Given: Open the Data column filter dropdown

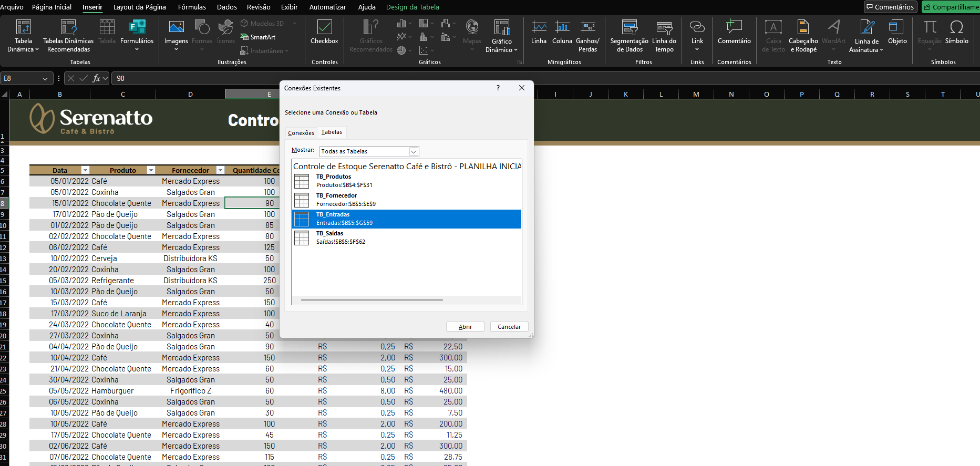Looking at the screenshot, I should pos(85,170).
